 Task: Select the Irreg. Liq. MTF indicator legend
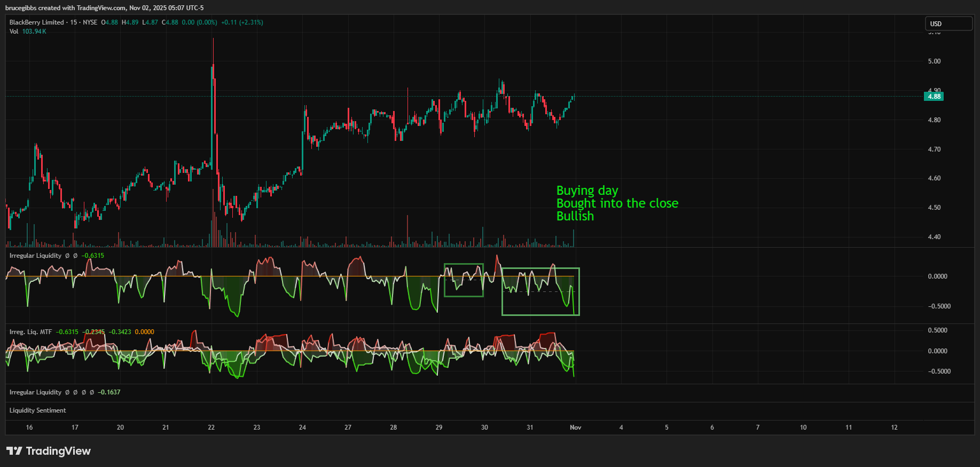pyautogui.click(x=30, y=332)
